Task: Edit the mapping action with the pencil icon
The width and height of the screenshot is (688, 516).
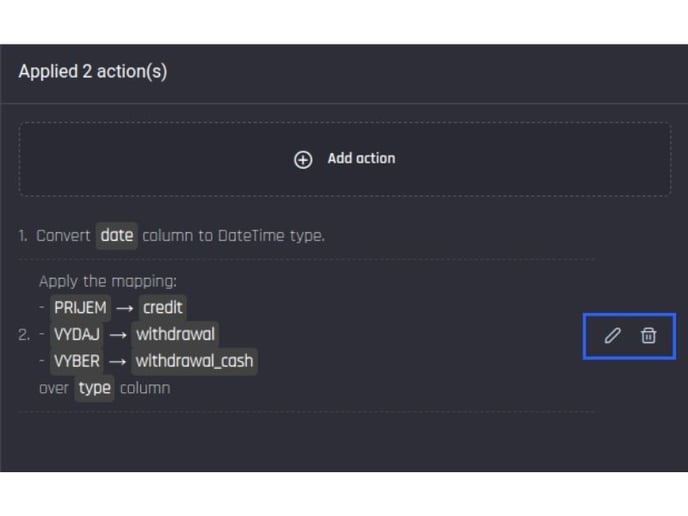Action: (612, 336)
